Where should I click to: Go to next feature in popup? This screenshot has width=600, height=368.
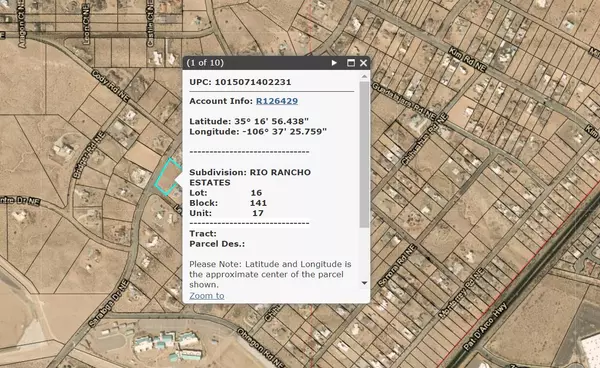click(x=334, y=63)
